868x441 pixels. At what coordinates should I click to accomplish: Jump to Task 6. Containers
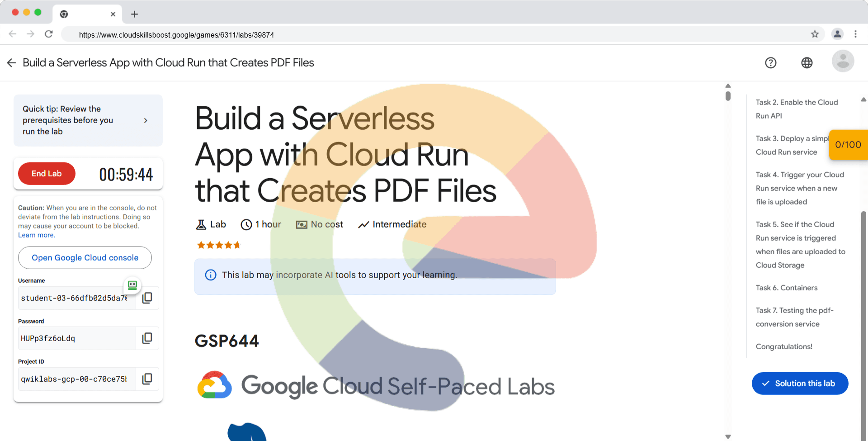tap(786, 288)
